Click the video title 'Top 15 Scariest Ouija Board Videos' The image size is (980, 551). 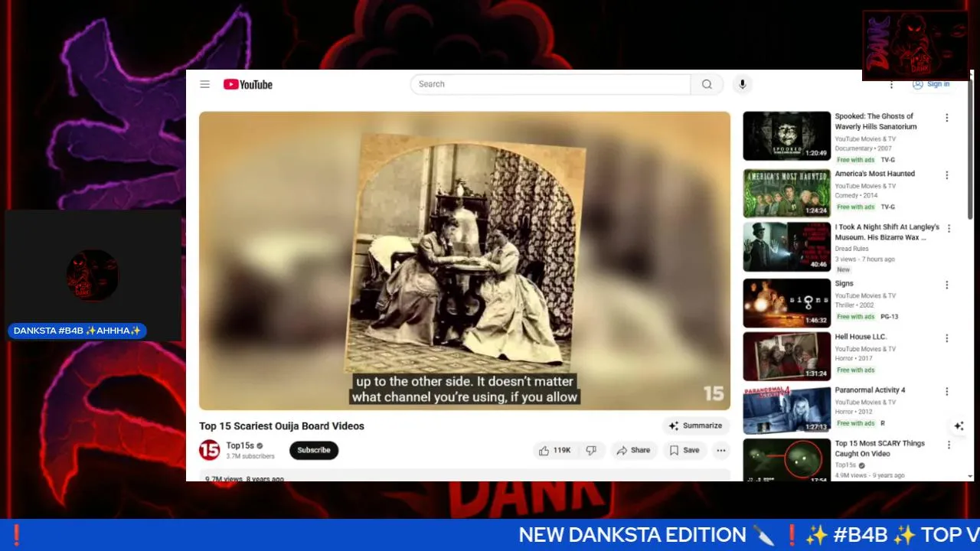pos(282,426)
